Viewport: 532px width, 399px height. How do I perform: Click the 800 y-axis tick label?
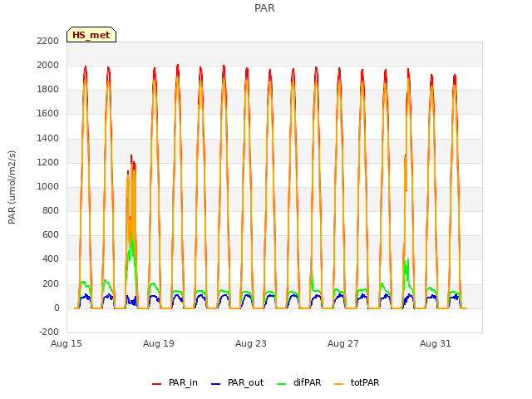51,210
